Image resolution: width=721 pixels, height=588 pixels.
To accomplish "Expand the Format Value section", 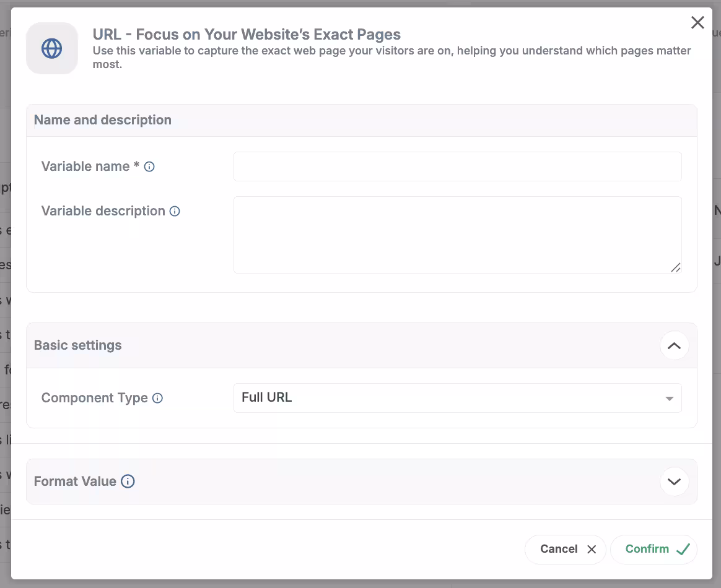I will click(674, 481).
